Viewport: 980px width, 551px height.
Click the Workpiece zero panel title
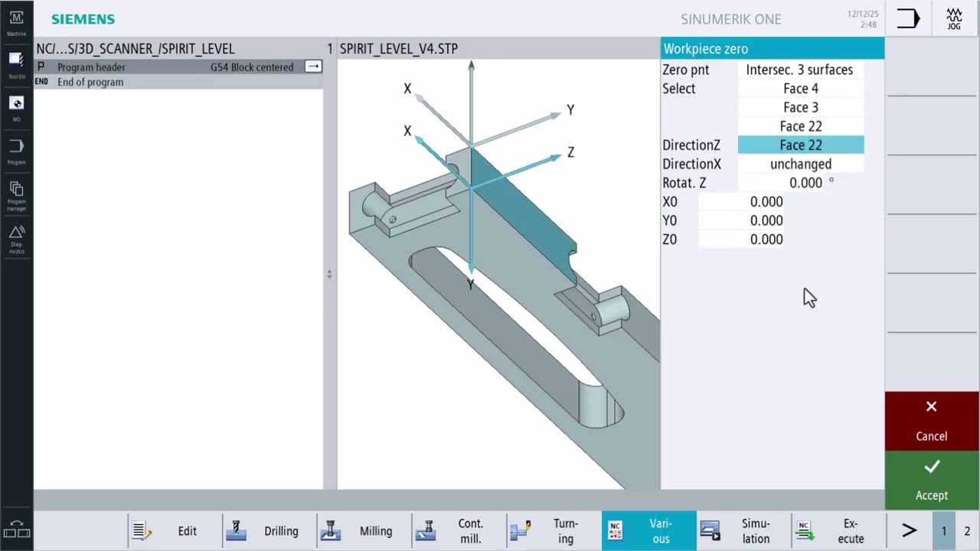coord(706,48)
